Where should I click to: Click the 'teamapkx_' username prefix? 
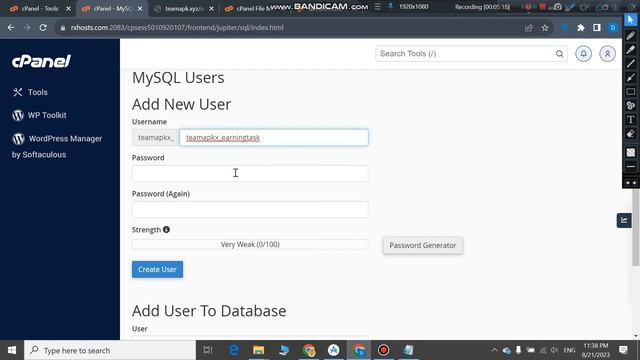coord(156,138)
